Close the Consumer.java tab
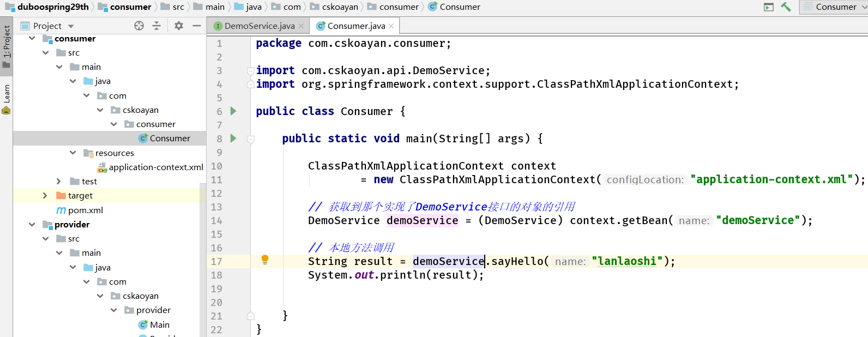868x337 pixels. [391, 26]
